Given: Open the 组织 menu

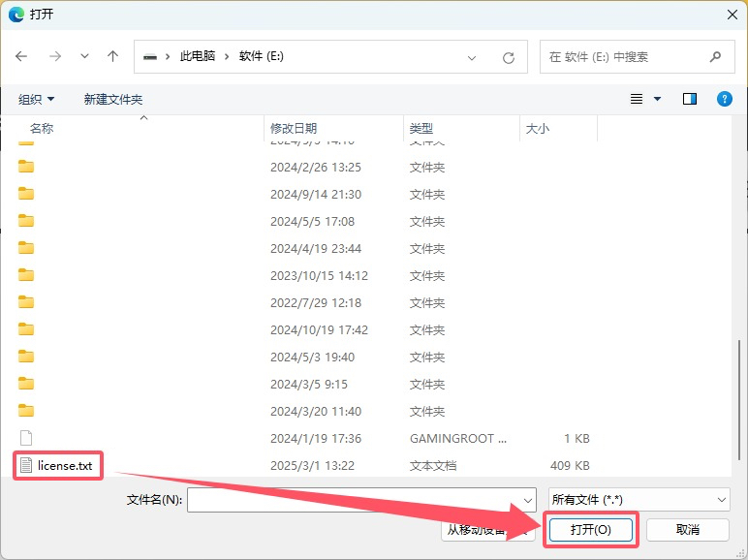Looking at the screenshot, I should (37, 100).
